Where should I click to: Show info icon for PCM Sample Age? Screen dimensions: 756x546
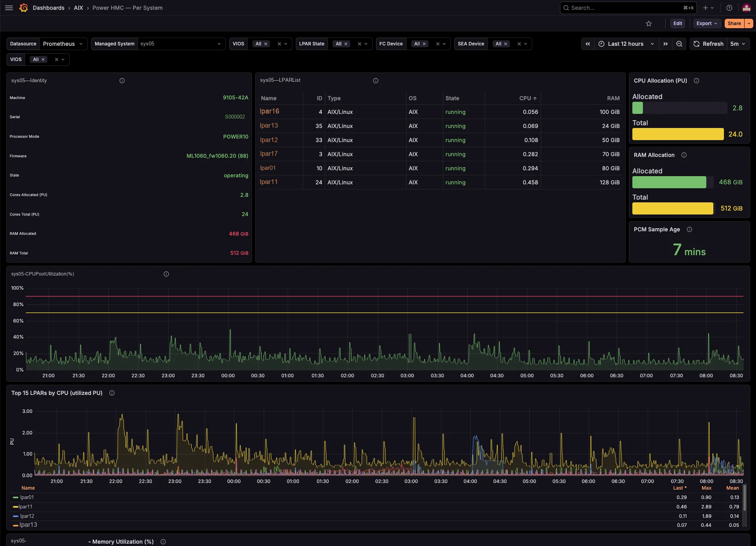tap(689, 229)
